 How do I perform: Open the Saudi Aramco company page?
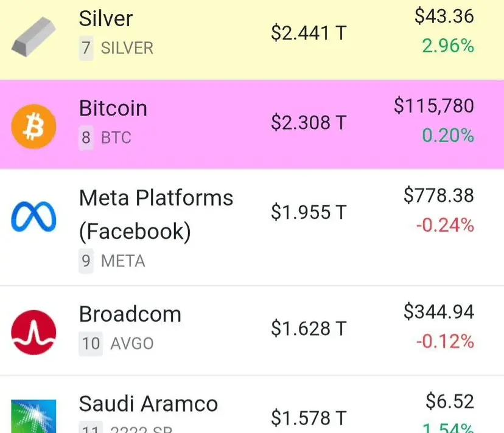click(149, 403)
